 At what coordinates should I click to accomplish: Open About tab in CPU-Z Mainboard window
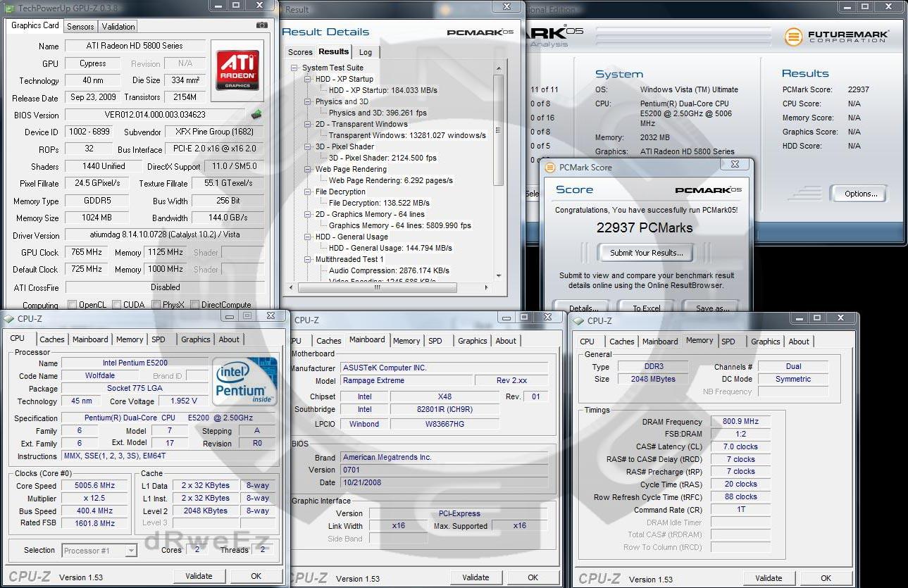(506, 341)
